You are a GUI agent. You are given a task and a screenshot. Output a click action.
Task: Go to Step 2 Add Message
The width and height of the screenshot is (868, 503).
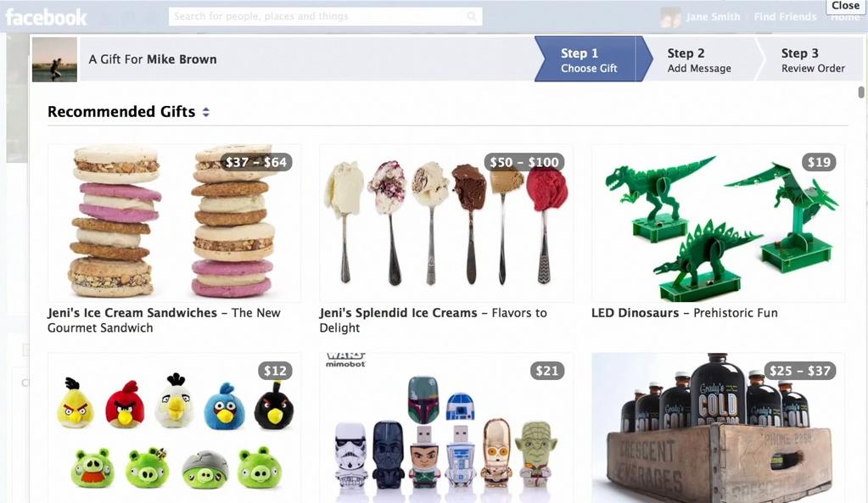click(x=699, y=59)
